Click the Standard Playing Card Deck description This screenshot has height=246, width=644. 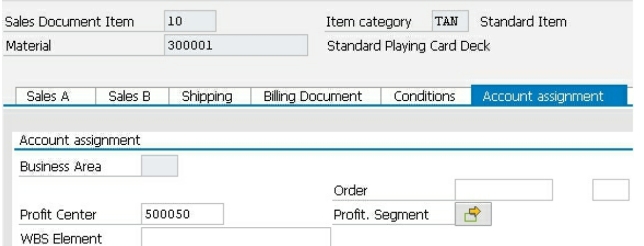pos(408,46)
